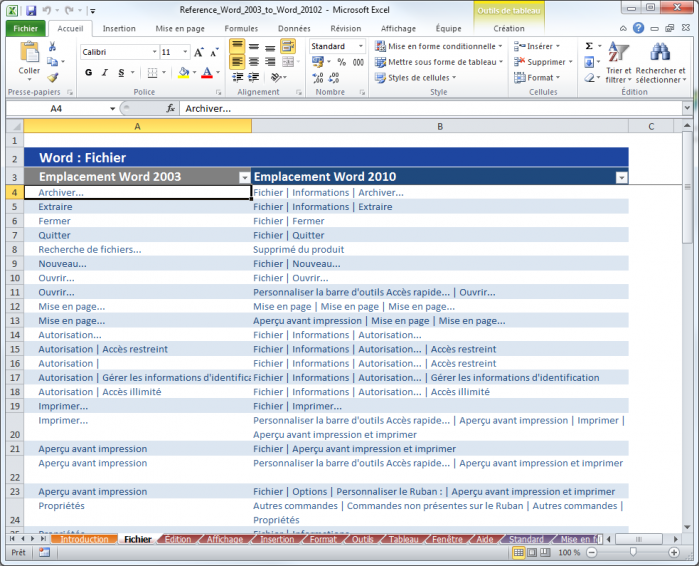Toggle bold (G) formatting
699x566 pixels.
(89, 72)
